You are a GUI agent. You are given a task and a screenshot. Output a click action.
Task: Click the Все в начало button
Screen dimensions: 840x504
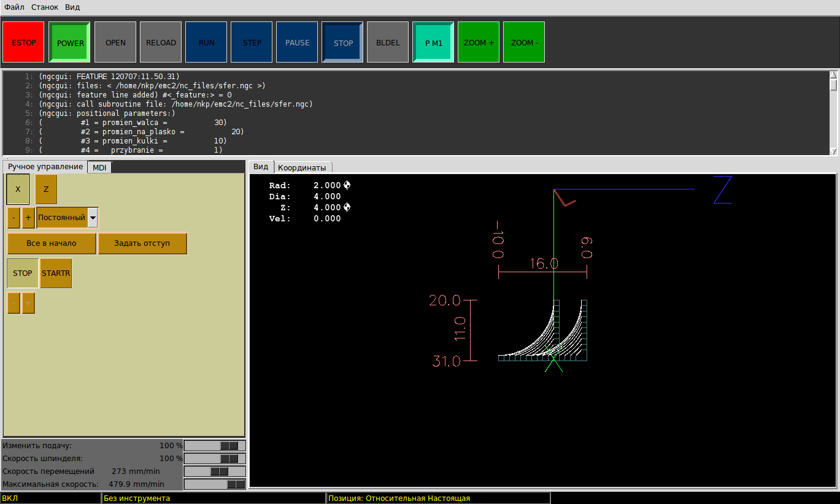point(52,243)
